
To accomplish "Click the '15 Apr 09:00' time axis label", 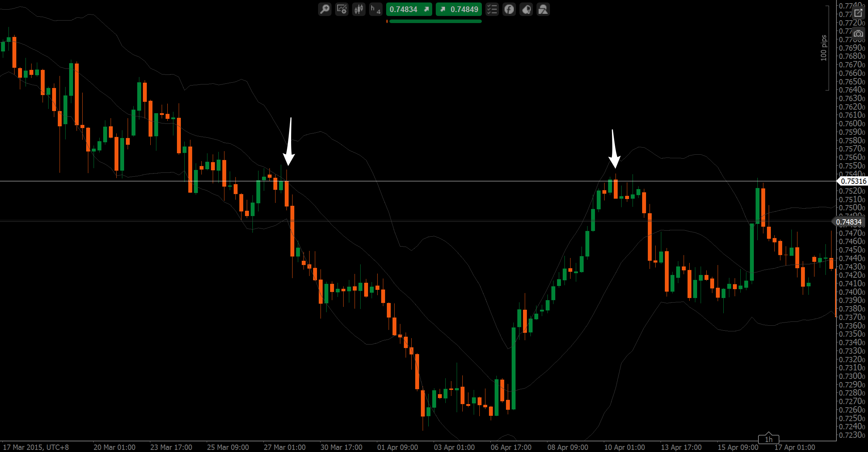I will (x=738, y=447).
